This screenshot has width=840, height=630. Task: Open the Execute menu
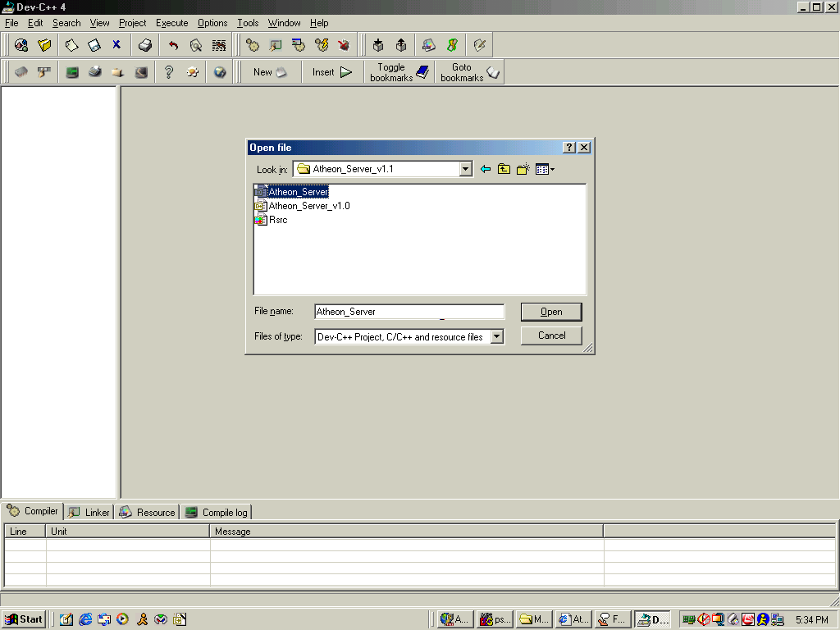(x=171, y=23)
